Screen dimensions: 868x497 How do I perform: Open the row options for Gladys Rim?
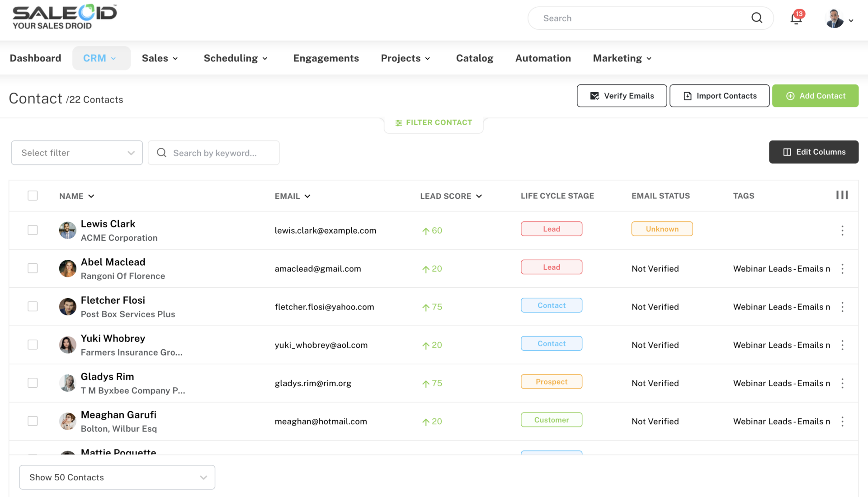(842, 384)
